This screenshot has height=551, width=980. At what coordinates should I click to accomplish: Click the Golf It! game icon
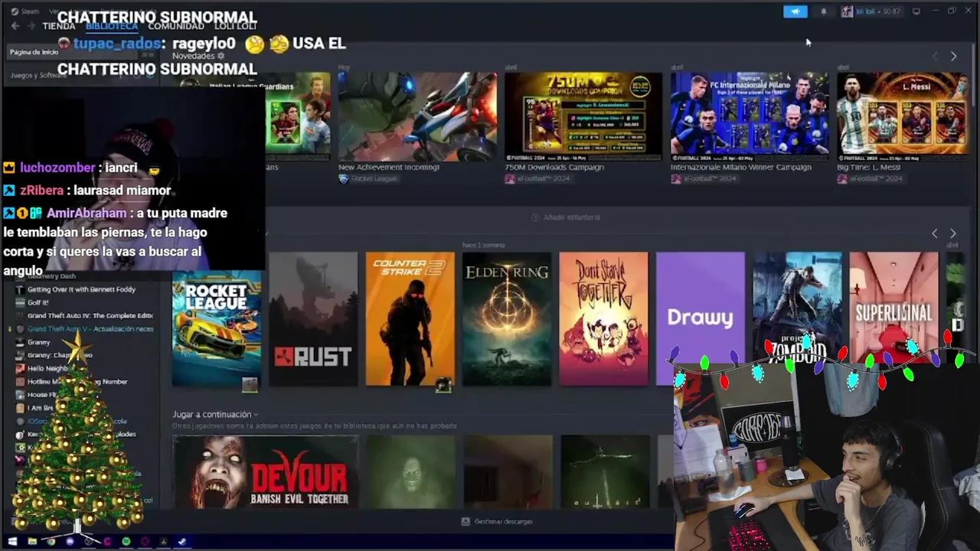(20, 302)
